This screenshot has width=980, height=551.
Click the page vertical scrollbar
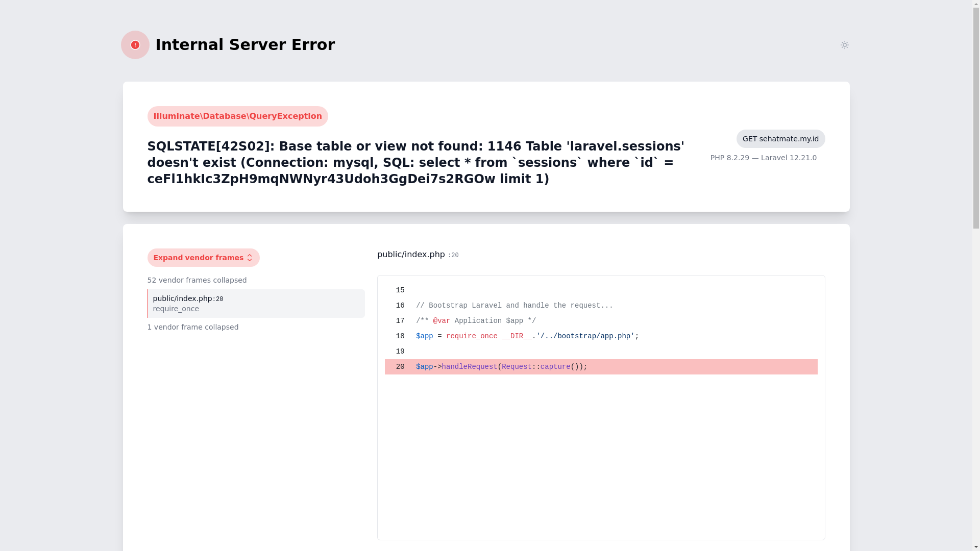tap(976, 117)
